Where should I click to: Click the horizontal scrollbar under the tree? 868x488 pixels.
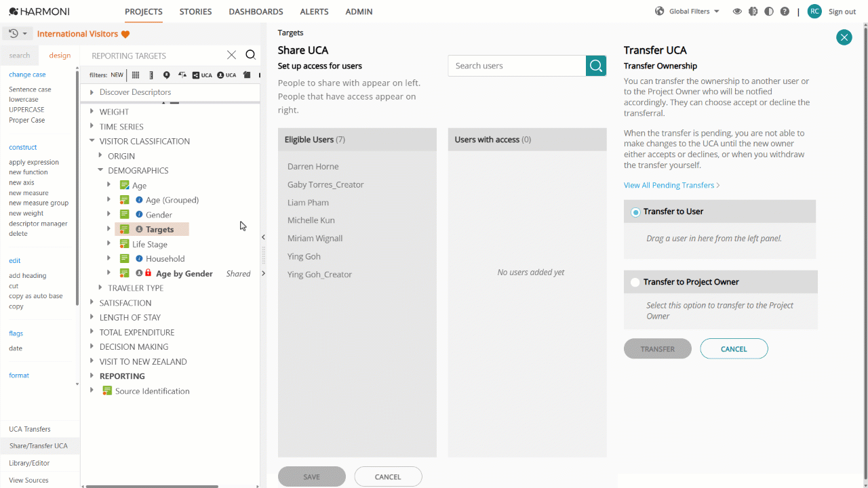click(x=152, y=486)
